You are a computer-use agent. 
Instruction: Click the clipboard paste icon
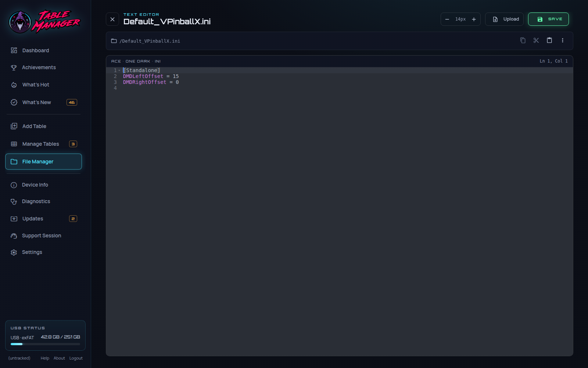click(549, 40)
